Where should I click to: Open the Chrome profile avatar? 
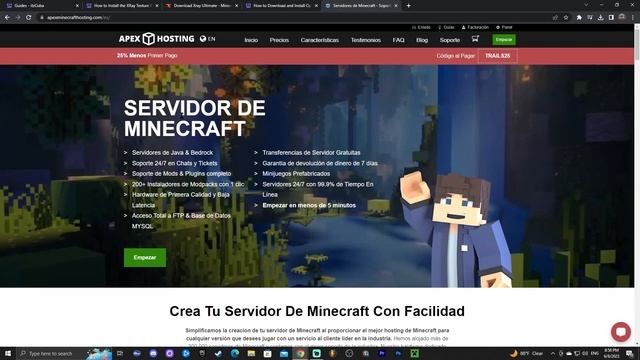[622, 17]
